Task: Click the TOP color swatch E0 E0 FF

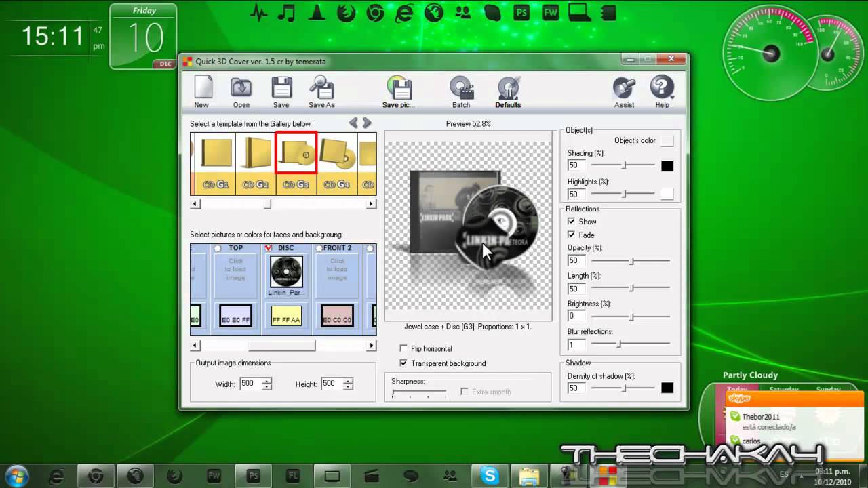Action: click(236, 316)
